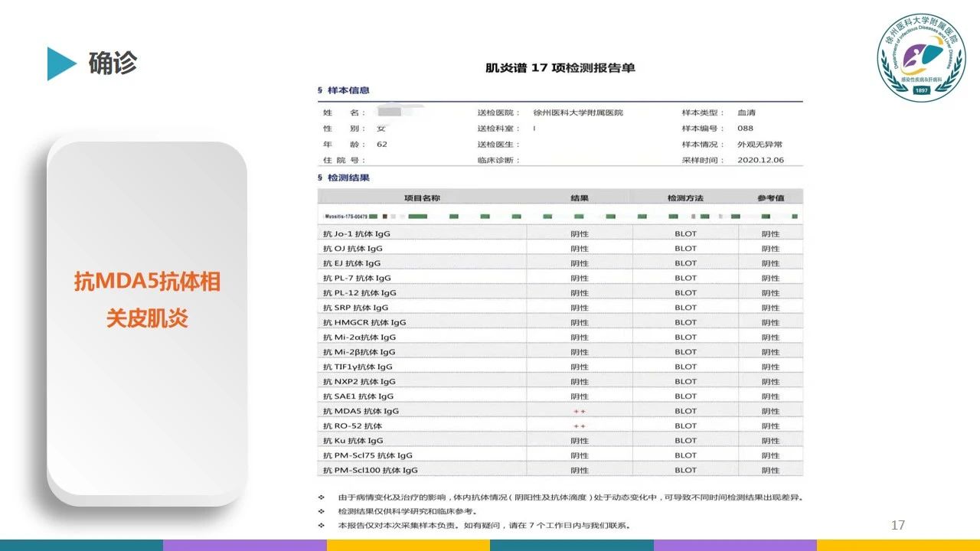Click the first diamond bullet in footnotes
Viewport: 980px width, 551px height.
click(x=321, y=497)
